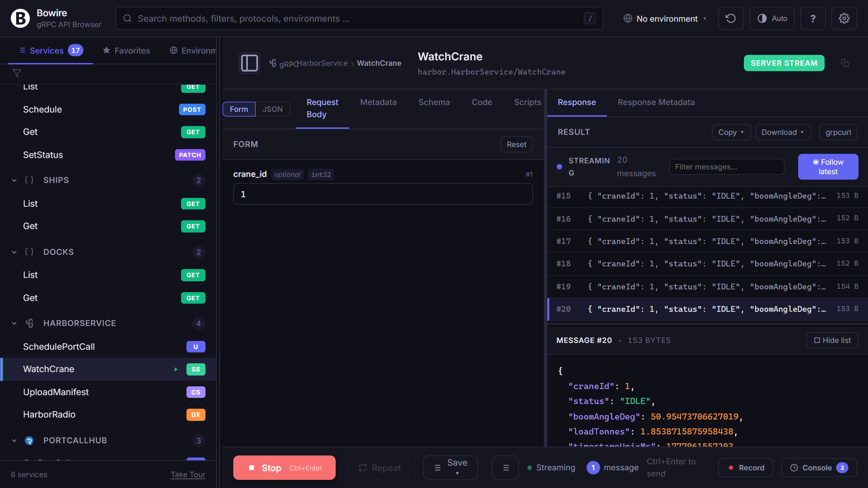The width and height of the screenshot is (868, 488).
Task: Click the search magnifier icon
Action: [127, 18]
